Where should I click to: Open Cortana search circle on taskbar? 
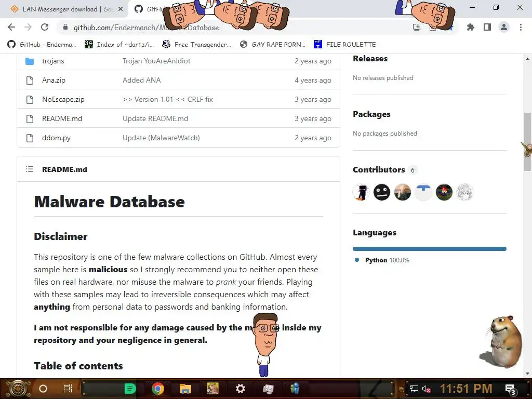(x=43, y=389)
